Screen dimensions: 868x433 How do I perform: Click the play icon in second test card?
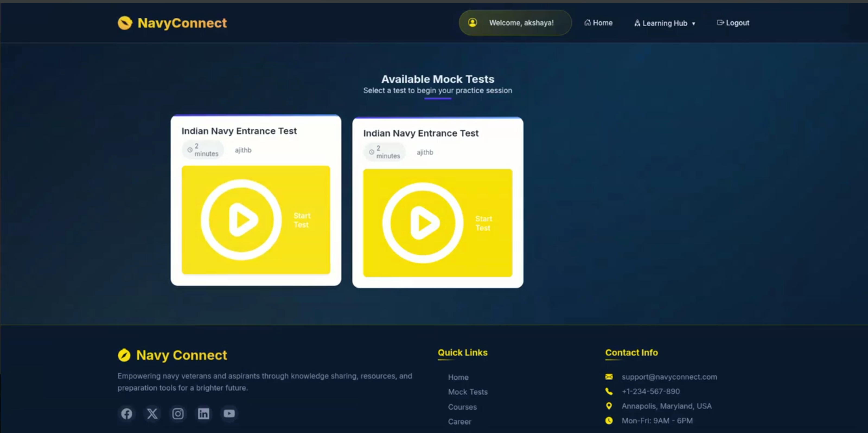tap(423, 223)
